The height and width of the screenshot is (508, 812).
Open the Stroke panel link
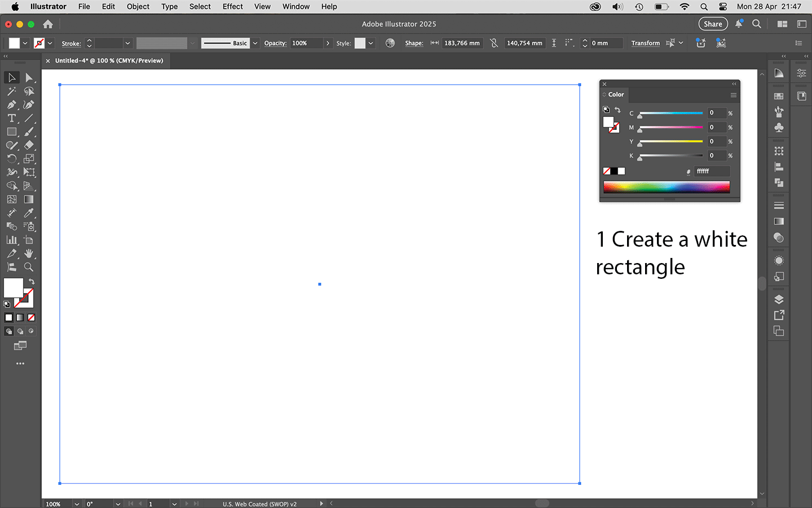tap(71, 43)
